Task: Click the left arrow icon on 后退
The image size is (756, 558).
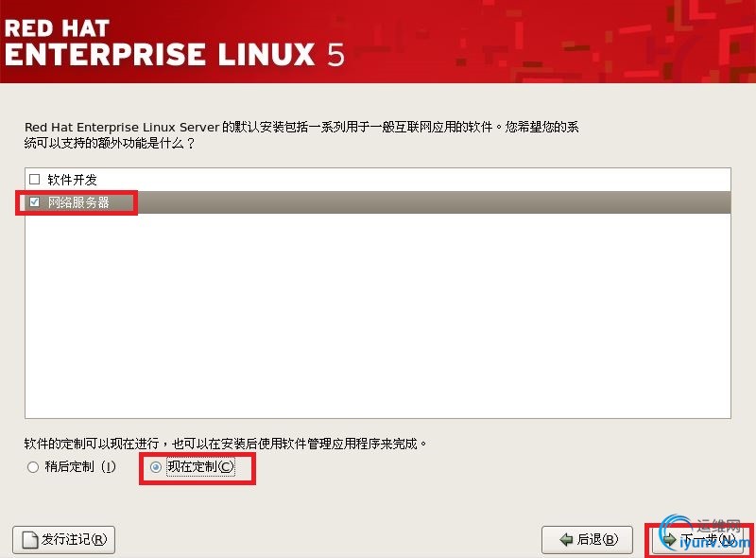Action: 566,540
